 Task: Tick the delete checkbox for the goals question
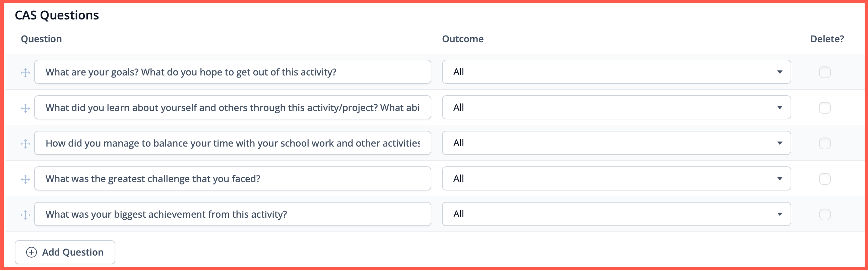click(x=825, y=72)
